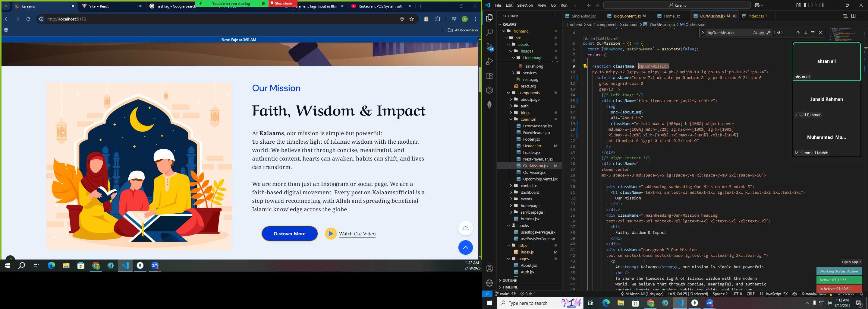
Task: Click the Discover More button
Action: 289,234
